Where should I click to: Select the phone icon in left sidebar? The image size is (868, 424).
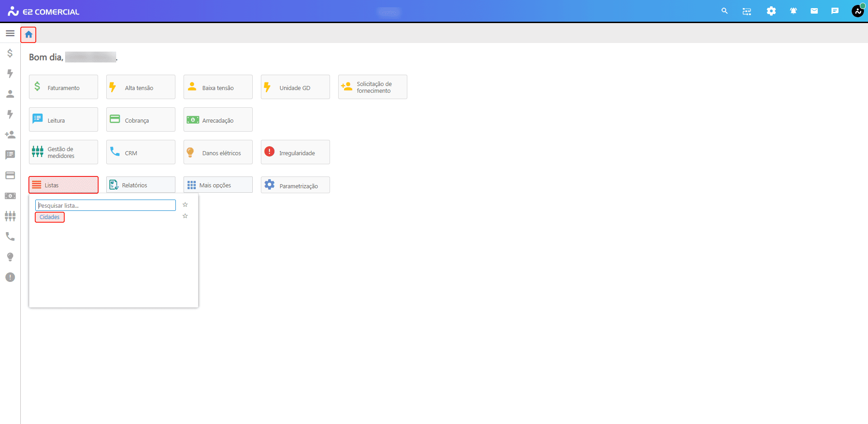tap(10, 237)
